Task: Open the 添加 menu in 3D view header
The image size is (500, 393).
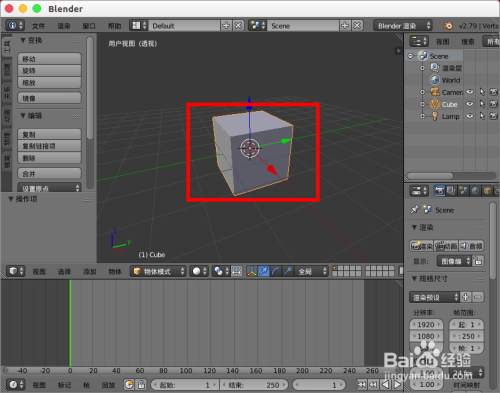Action: coord(90,272)
